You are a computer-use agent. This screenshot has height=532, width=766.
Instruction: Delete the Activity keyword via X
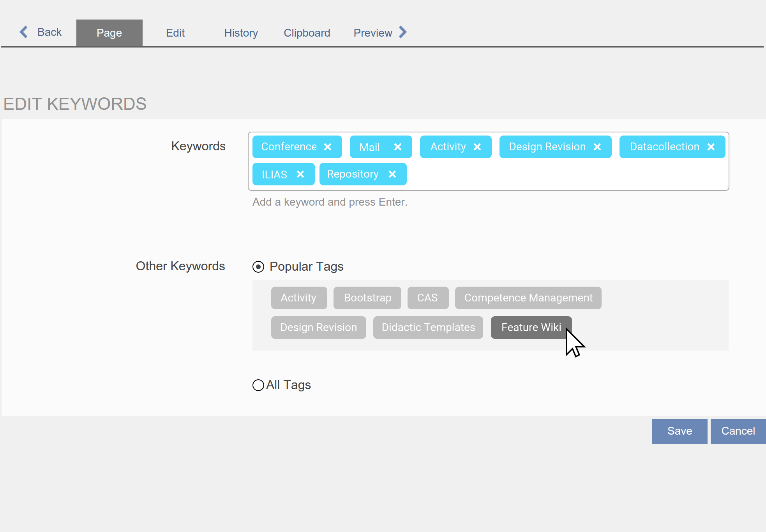tap(477, 147)
